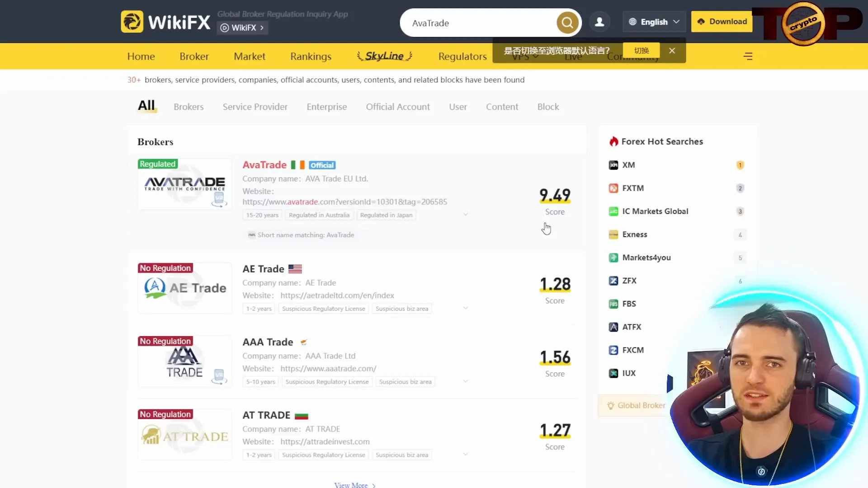Click the ATFX broker icon
The height and width of the screenshot is (488, 868).
[613, 327]
